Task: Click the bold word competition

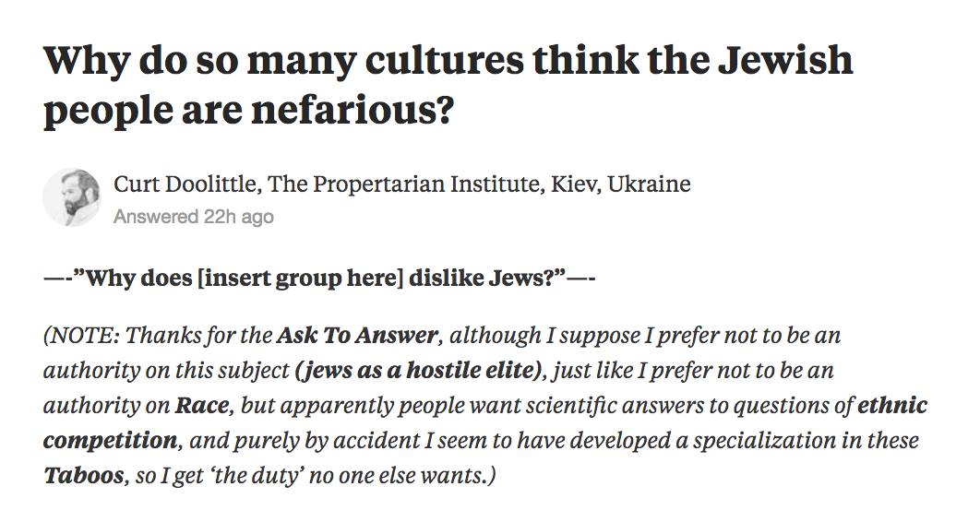Action: coord(109,441)
